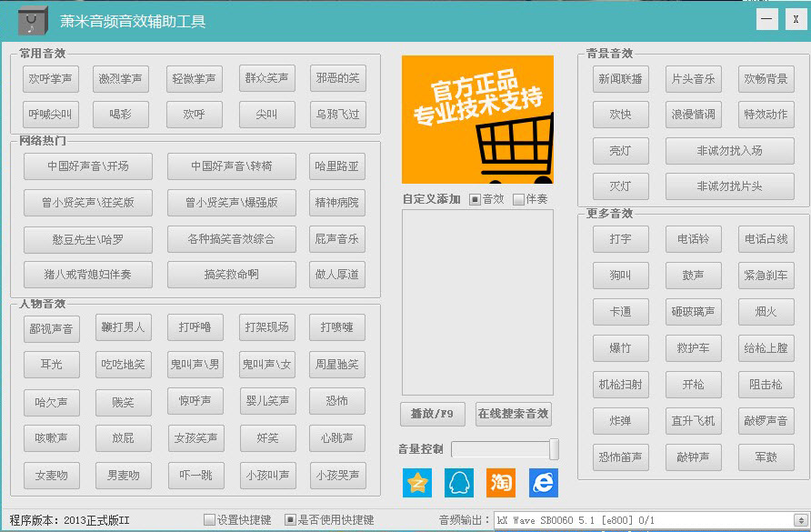This screenshot has height=532, width=811.
Task: Trigger the 中国好声音\开场 sound
Action: tap(88, 166)
